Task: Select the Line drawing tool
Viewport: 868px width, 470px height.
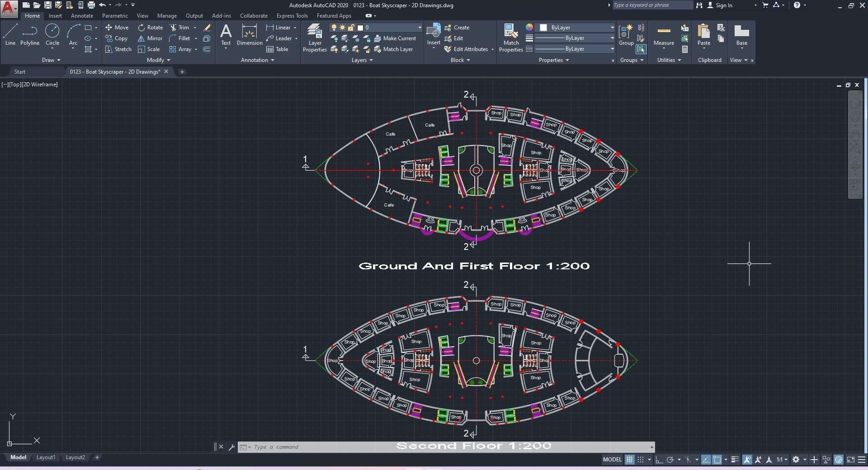Action: point(10,35)
